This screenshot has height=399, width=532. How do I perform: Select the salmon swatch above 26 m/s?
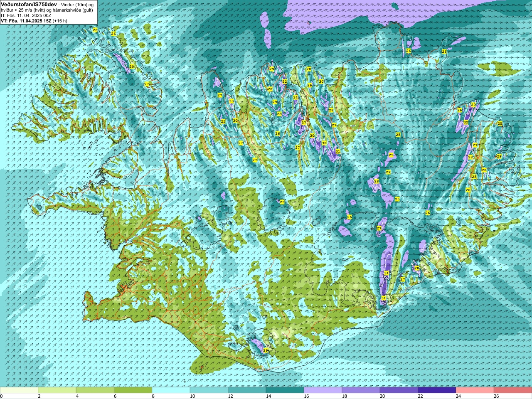[x=513, y=390]
